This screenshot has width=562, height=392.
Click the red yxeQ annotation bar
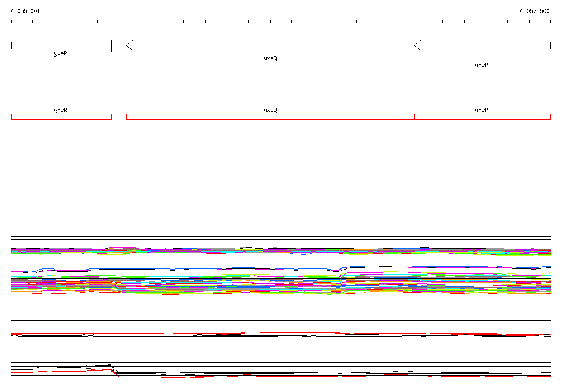click(271, 116)
